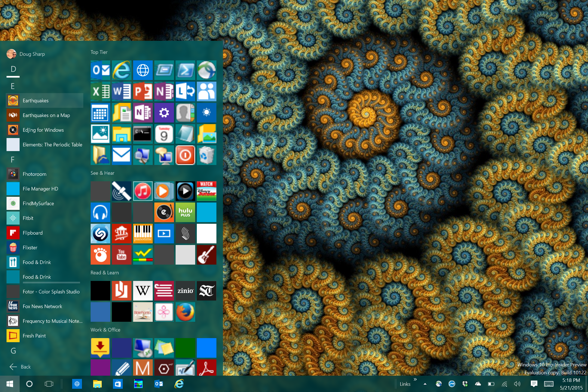Open the guitar tile in See & Hear
Image resolution: width=588 pixels, height=392 pixels.
pos(207,255)
